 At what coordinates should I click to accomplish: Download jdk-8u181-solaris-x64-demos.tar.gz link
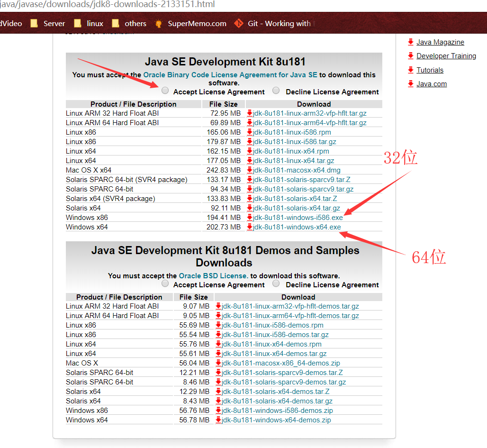click(277, 401)
